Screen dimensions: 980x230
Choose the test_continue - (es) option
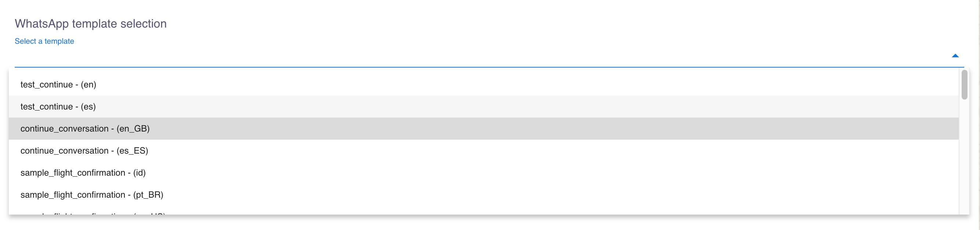(58, 107)
